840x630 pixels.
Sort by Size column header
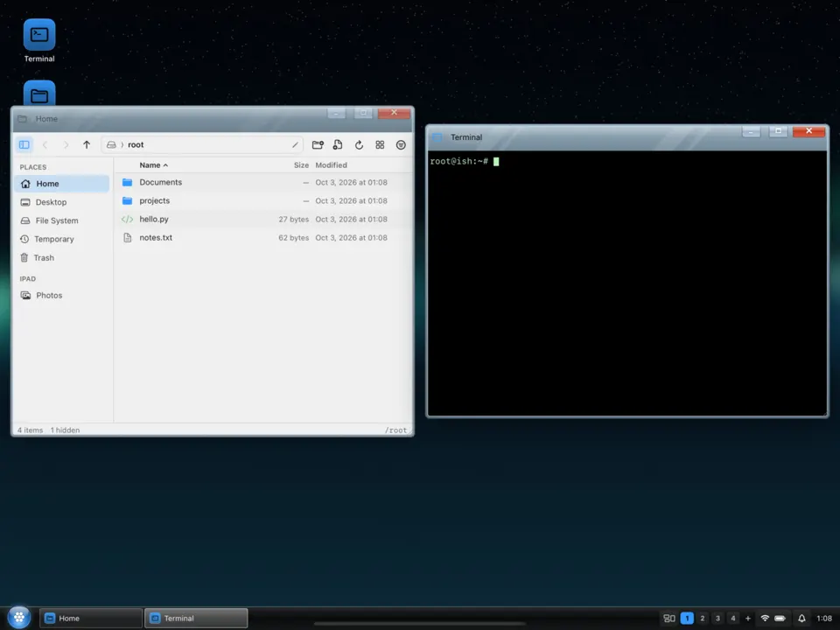pos(301,165)
